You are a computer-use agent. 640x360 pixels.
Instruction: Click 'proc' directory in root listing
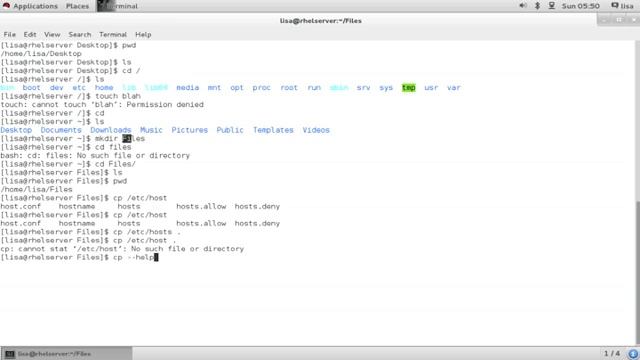(261, 88)
